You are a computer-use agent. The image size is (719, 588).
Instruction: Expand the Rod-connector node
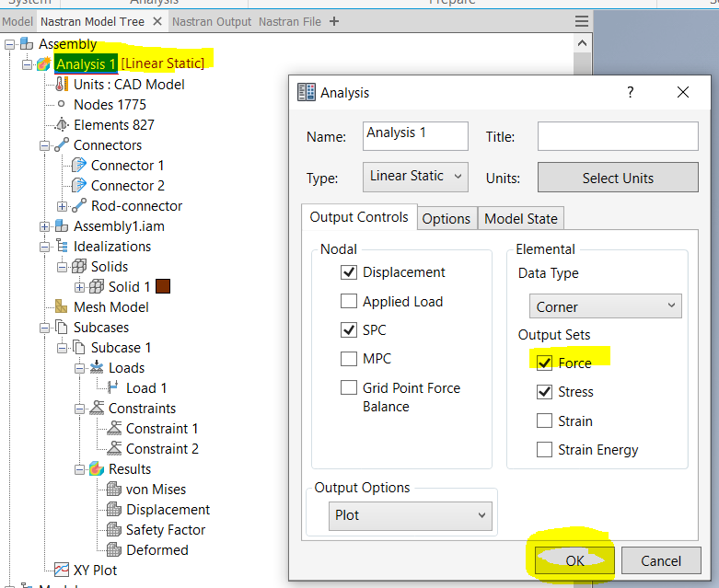62,206
